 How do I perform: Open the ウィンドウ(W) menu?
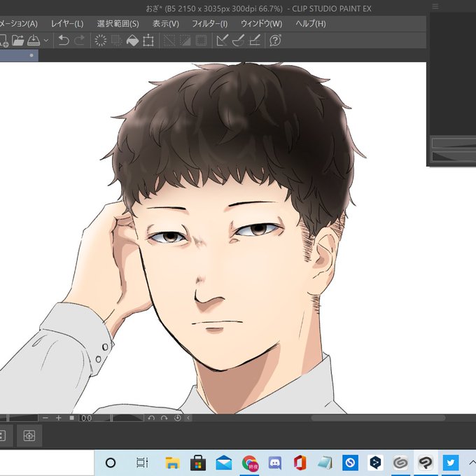261,24
